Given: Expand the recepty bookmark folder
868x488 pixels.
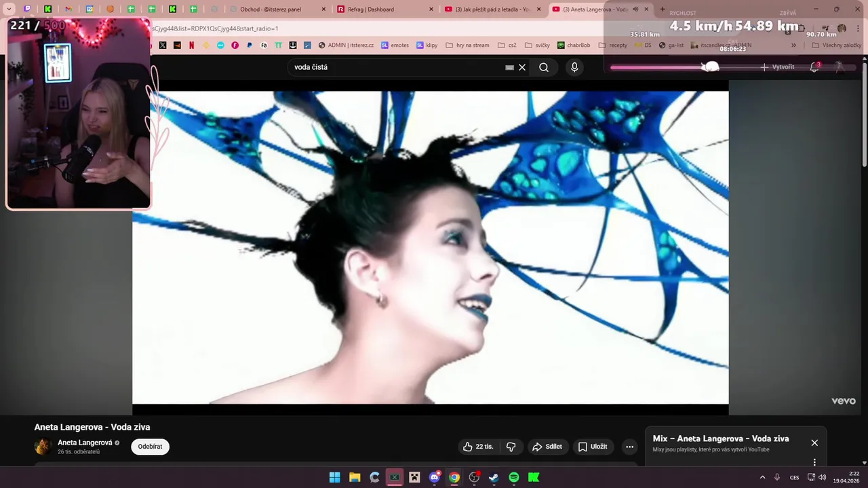Looking at the screenshot, I should (613, 45).
